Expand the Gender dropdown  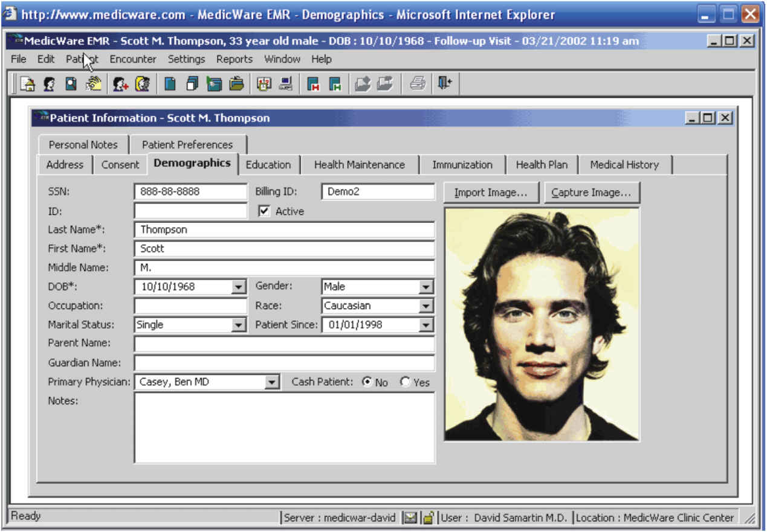427,287
